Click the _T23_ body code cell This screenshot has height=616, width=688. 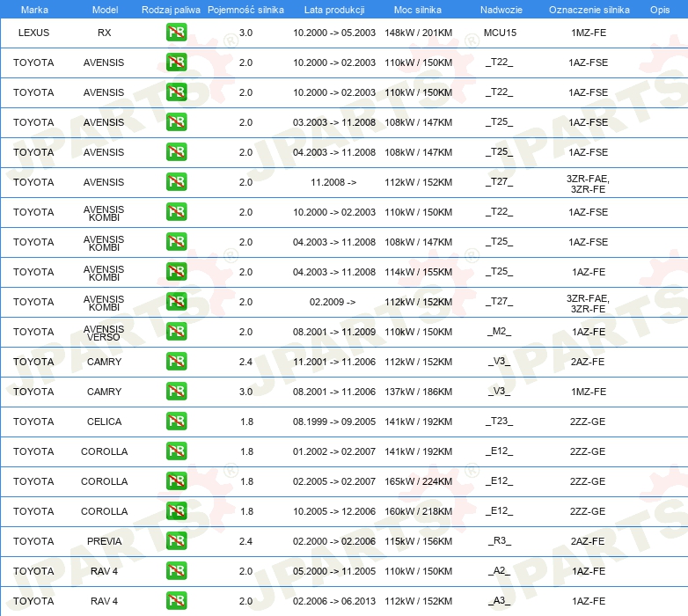click(500, 422)
